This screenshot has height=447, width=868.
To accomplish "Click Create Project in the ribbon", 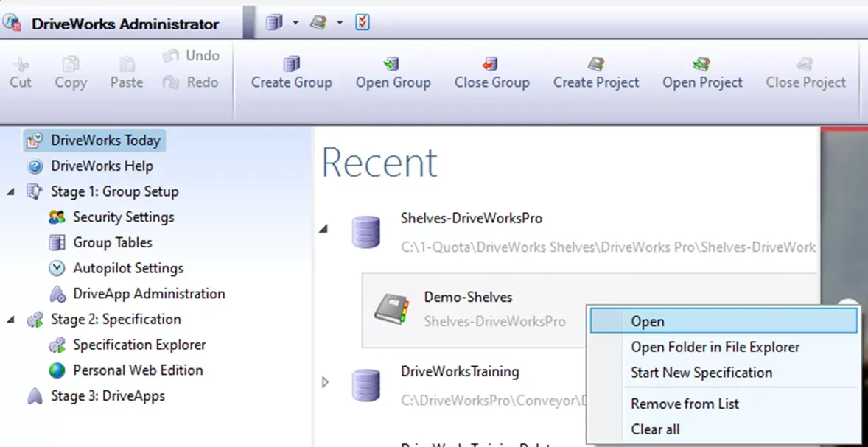I will tap(596, 73).
